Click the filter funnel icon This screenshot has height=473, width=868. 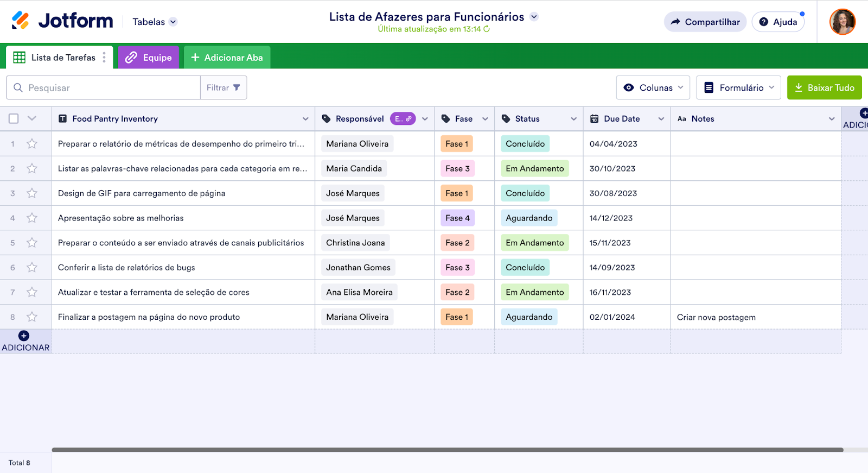pyautogui.click(x=237, y=87)
